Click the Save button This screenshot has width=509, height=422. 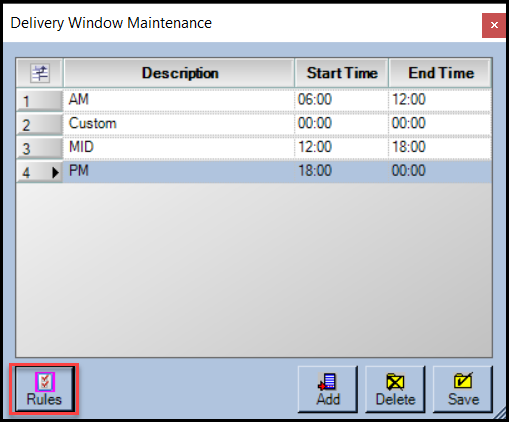[x=463, y=389]
